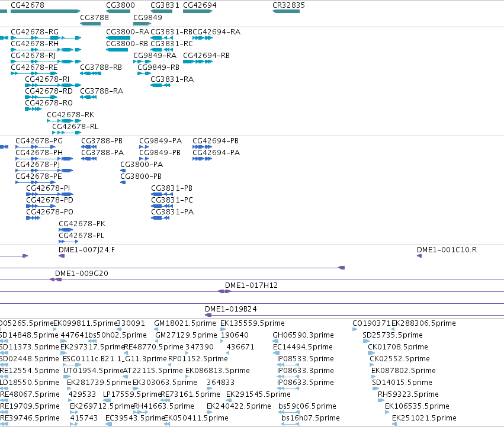Choose protein CG3800-PA
This screenshot has width=504, height=427.
coord(142,165)
